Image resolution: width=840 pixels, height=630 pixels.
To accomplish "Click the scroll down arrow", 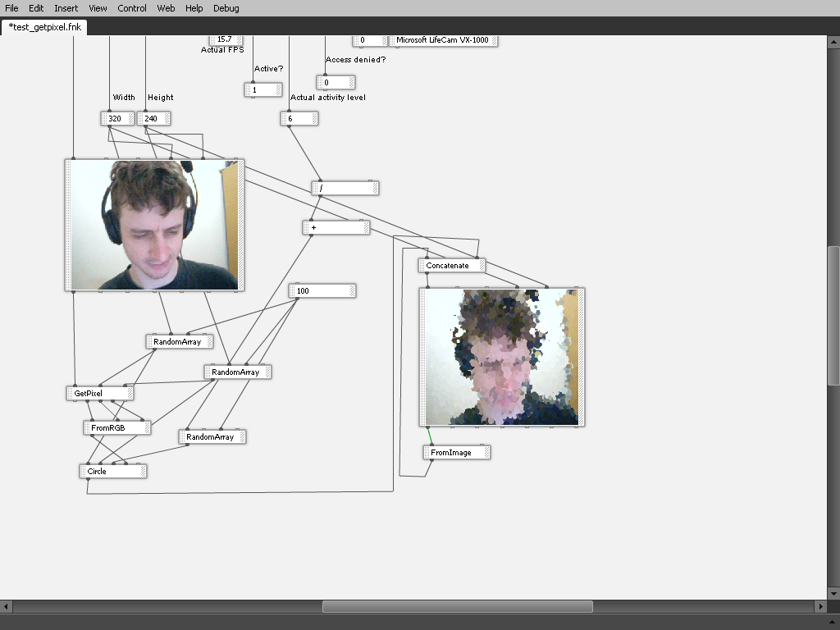I will point(833,593).
